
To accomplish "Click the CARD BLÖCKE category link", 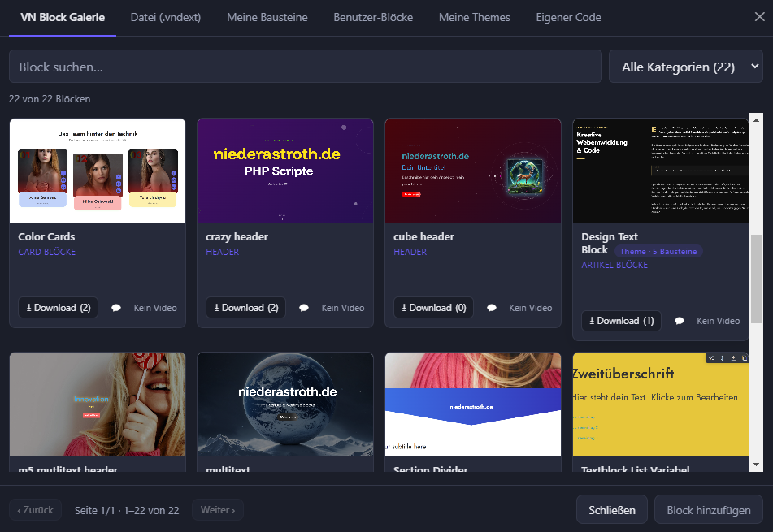I will pyautogui.click(x=47, y=252).
